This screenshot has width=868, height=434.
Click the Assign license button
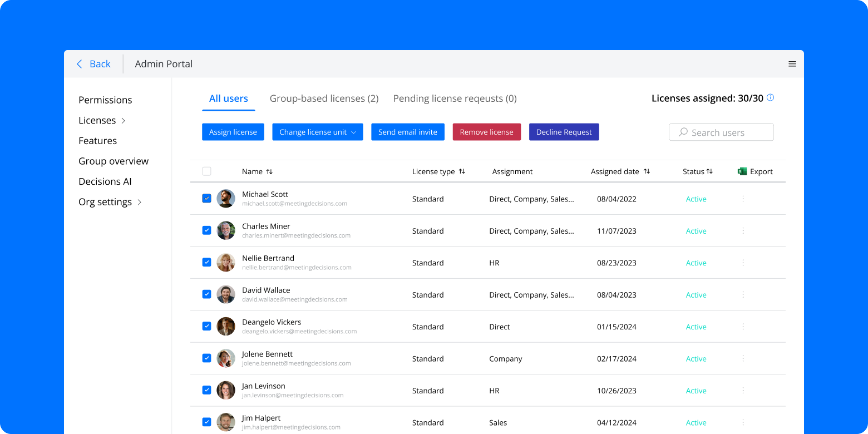[233, 132]
